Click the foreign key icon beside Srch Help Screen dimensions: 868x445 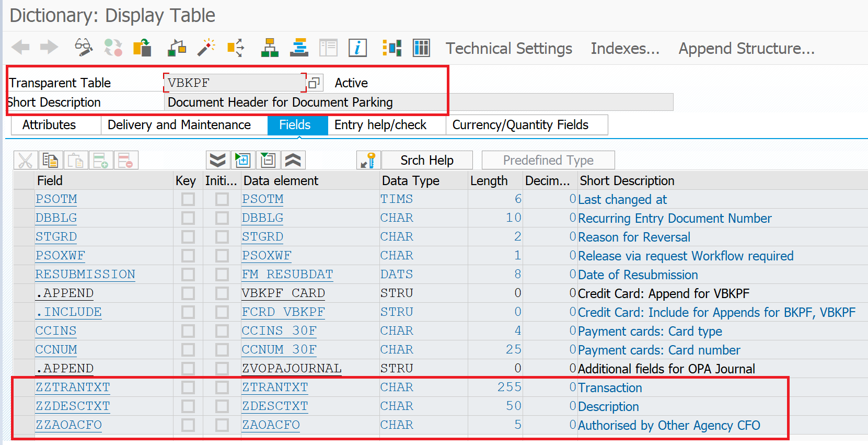[368, 161]
